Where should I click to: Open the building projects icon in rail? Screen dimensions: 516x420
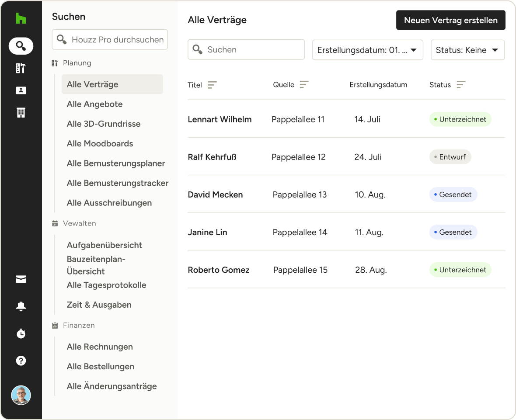coord(21,113)
